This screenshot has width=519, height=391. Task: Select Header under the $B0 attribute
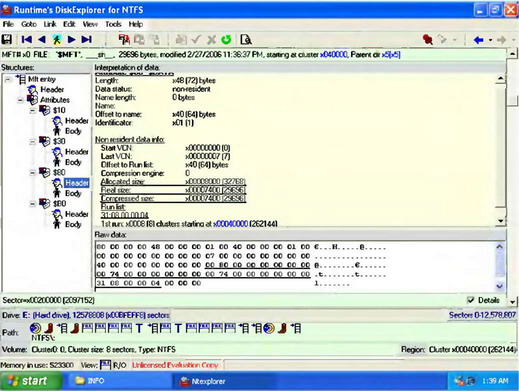click(x=77, y=214)
